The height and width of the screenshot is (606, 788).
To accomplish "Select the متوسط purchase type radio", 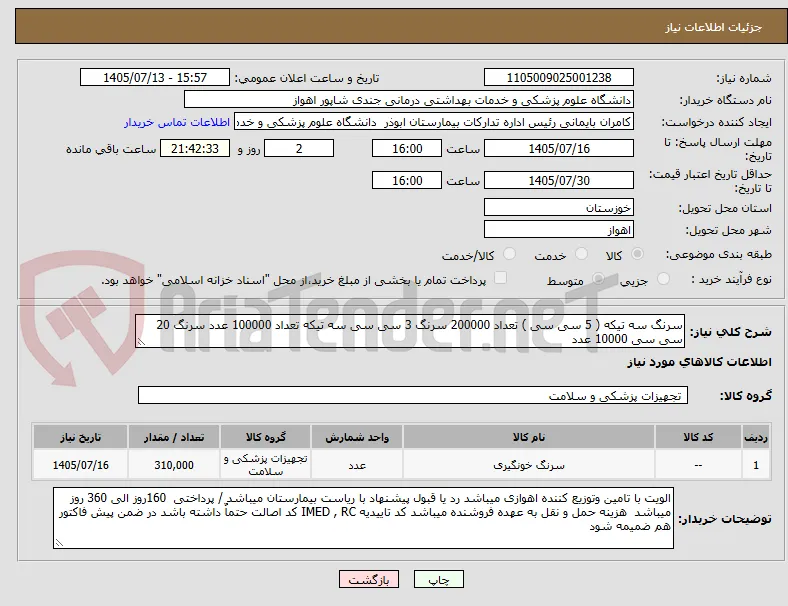I will tap(598, 278).
